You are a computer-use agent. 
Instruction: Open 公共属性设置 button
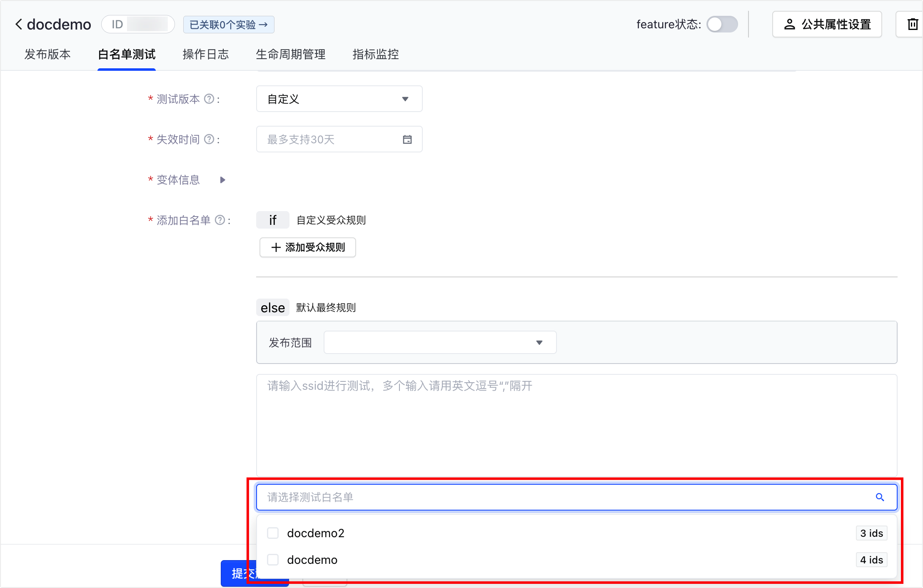[x=827, y=24]
